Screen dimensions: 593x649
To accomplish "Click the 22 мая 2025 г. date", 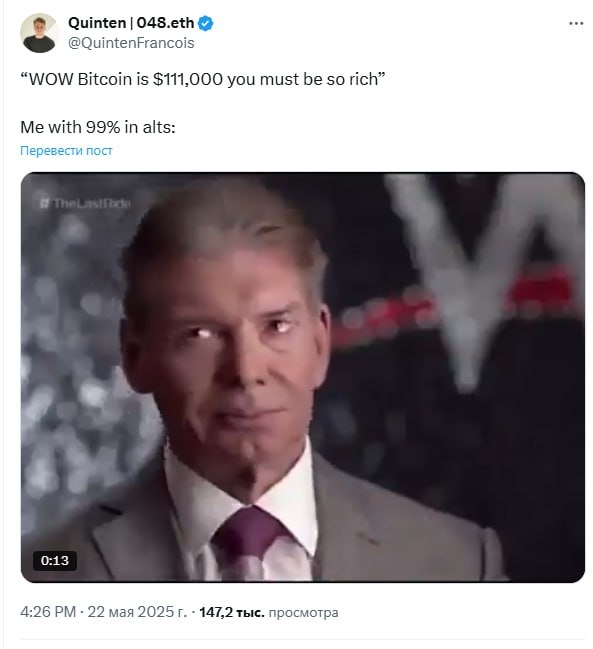I will click(137, 612).
